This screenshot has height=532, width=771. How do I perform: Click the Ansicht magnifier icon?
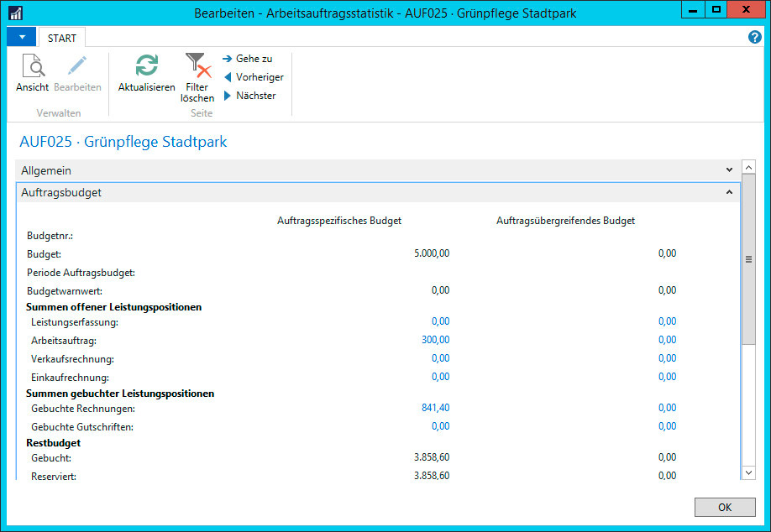[32, 66]
